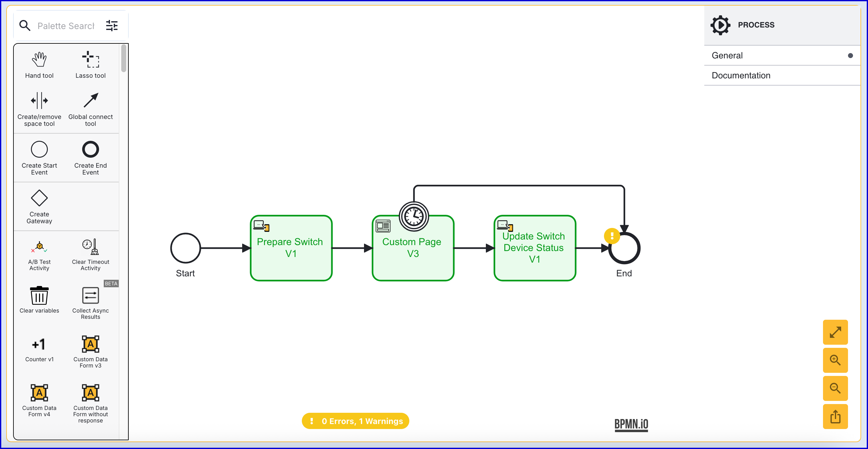The image size is (868, 449).
Task: Open 0 Errors, 1 Warnings badge
Action: click(x=355, y=421)
